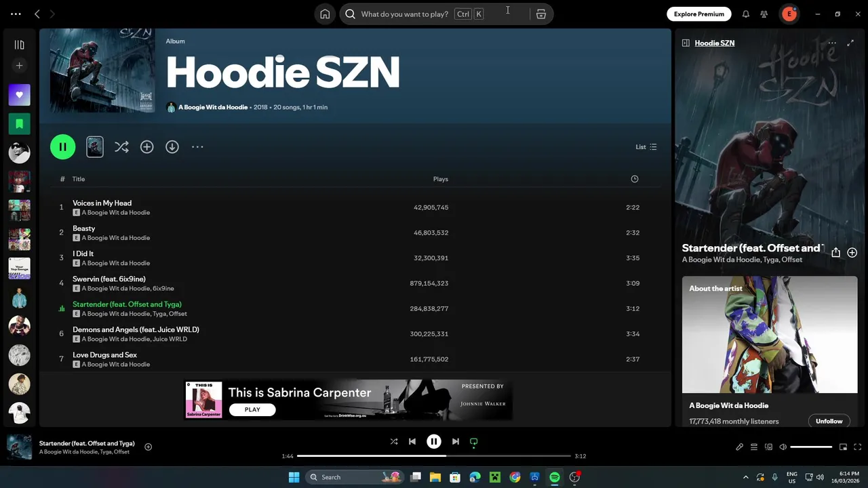Open the What's New notification bell
This screenshot has width=868, height=488.
pos(746,14)
